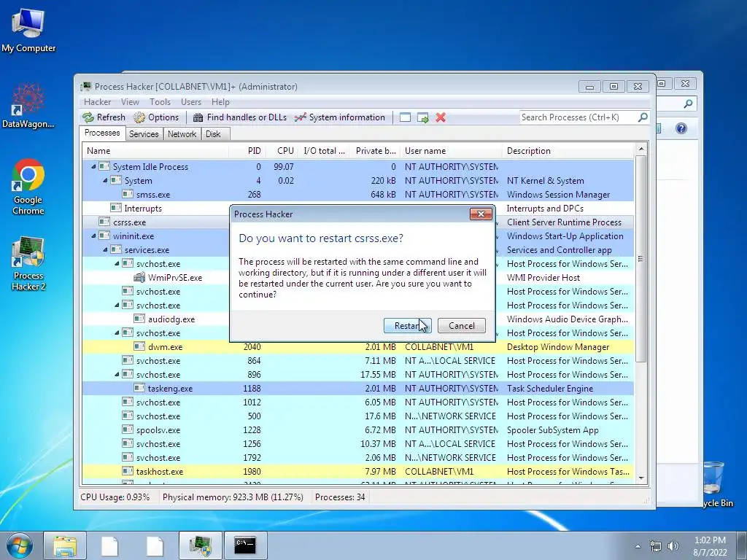The height and width of the screenshot is (560, 747).
Task: Show hidden tray icons arrow
Action: [638, 546]
